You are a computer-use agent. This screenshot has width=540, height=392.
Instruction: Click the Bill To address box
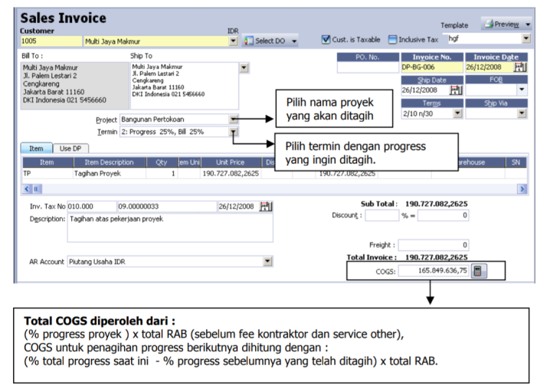pos(75,86)
